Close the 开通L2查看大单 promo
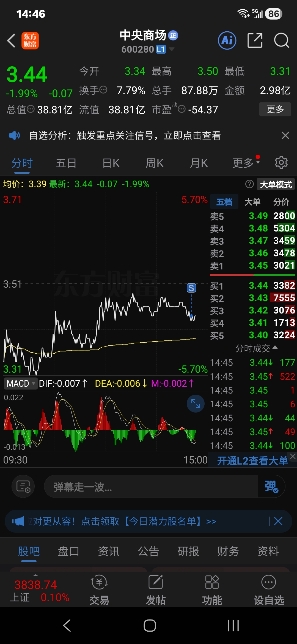Screen dimensions: 297x644 click(293, 456)
